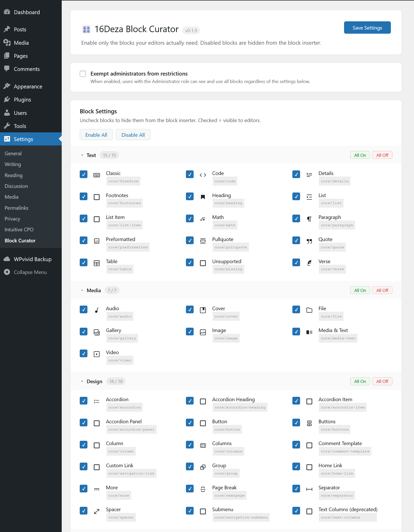Click the Details block icon
The image size is (414, 532).
pos(309,175)
